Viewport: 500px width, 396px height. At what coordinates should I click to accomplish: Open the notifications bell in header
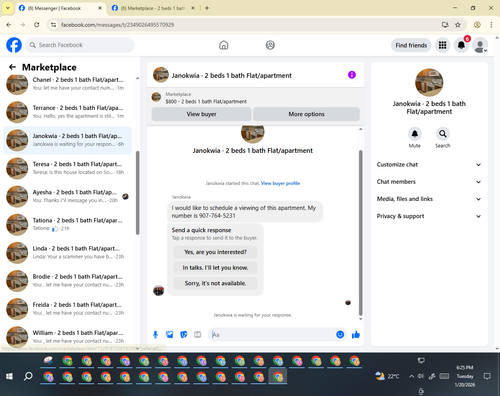coord(461,45)
